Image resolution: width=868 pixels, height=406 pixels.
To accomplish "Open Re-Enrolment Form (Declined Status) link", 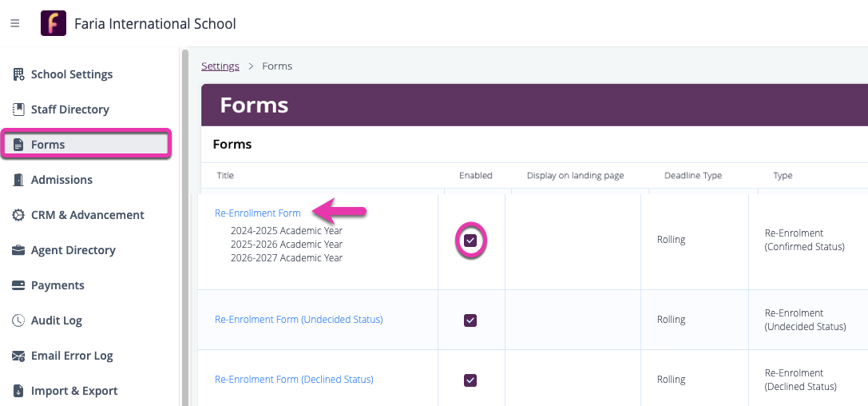I will click(x=294, y=380).
